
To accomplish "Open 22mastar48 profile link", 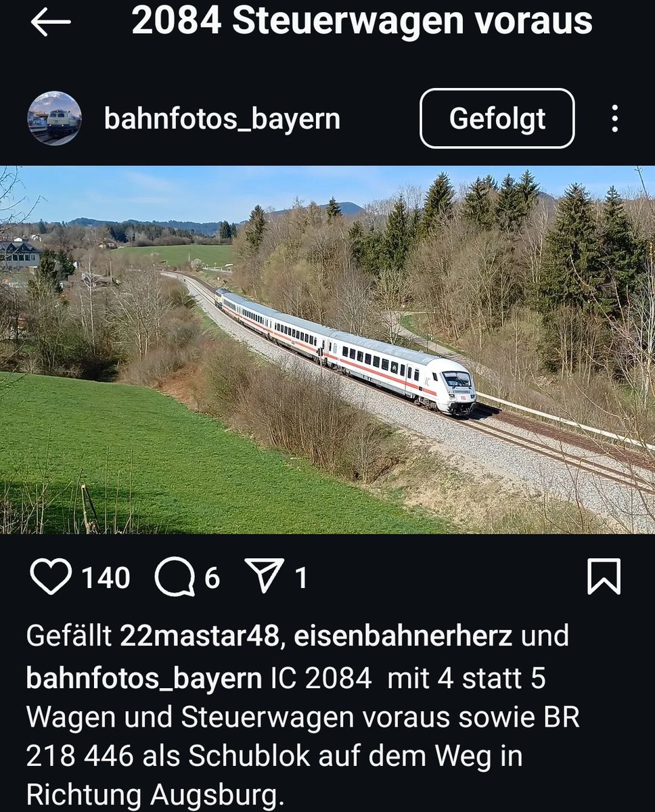I will coord(199,636).
